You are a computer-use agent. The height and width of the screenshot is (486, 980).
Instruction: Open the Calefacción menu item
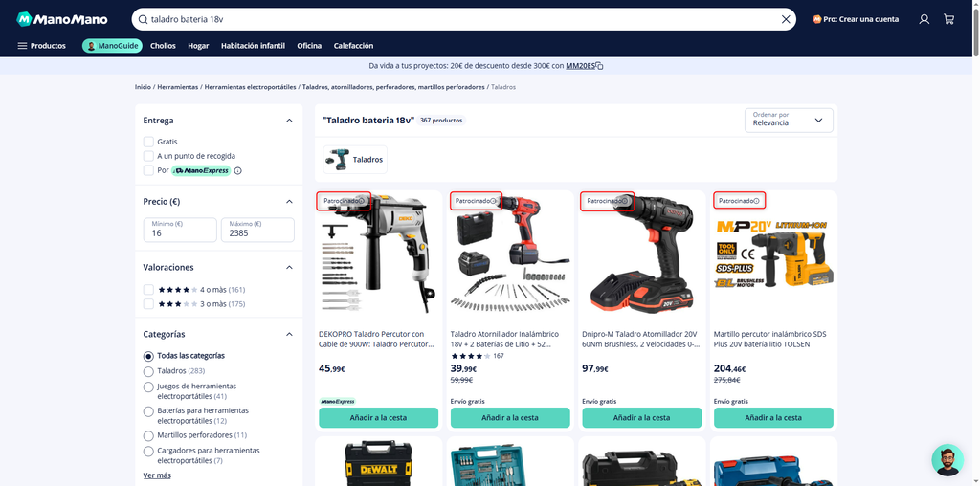pyautogui.click(x=353, y=46)
